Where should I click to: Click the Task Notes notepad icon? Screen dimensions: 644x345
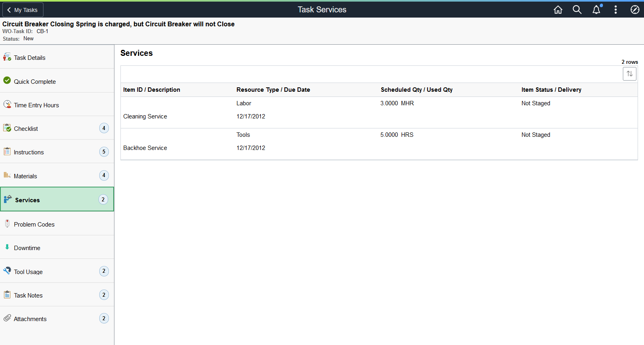point(7,294)
